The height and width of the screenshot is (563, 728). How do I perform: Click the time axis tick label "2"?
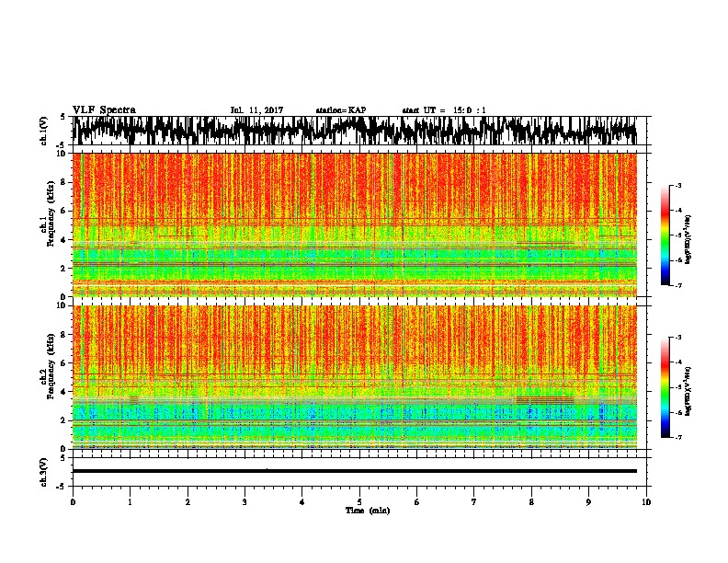pyautogui.click(x=188, y=502)
